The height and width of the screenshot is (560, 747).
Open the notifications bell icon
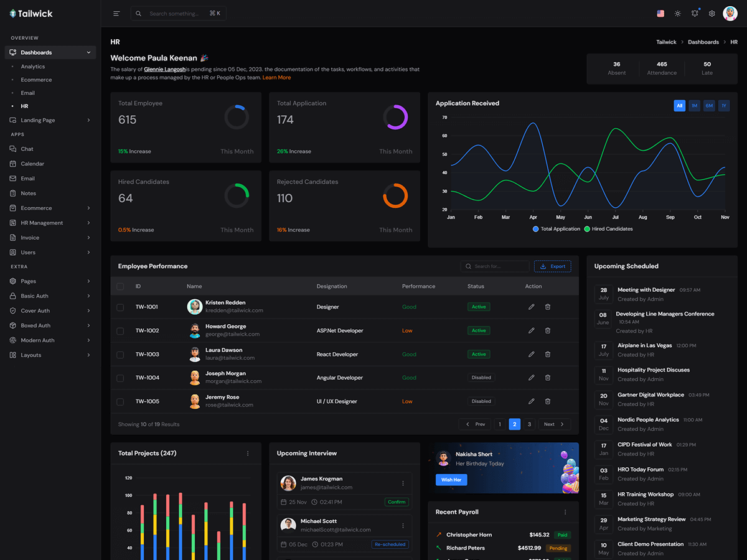[695, 14]
